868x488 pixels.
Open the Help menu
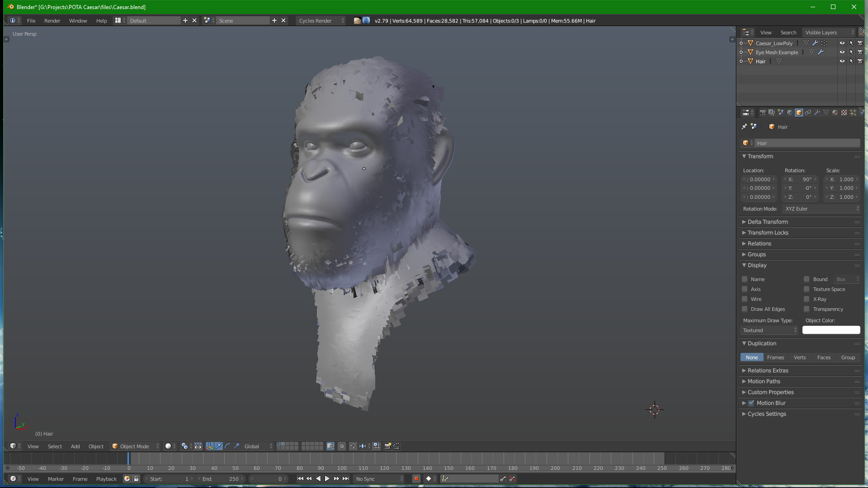click(x=101, y=21)
